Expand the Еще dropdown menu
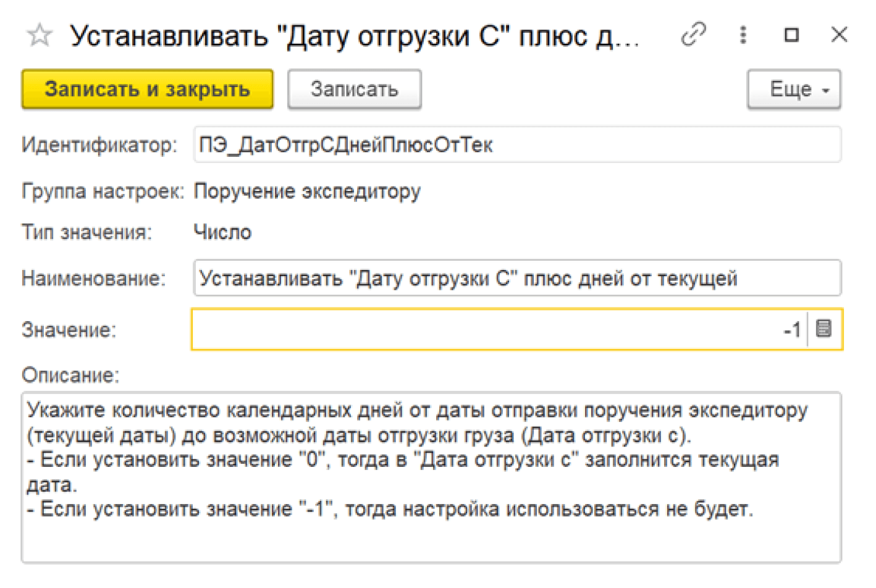Screen dimensions: 876x588 tap(794, 89)
